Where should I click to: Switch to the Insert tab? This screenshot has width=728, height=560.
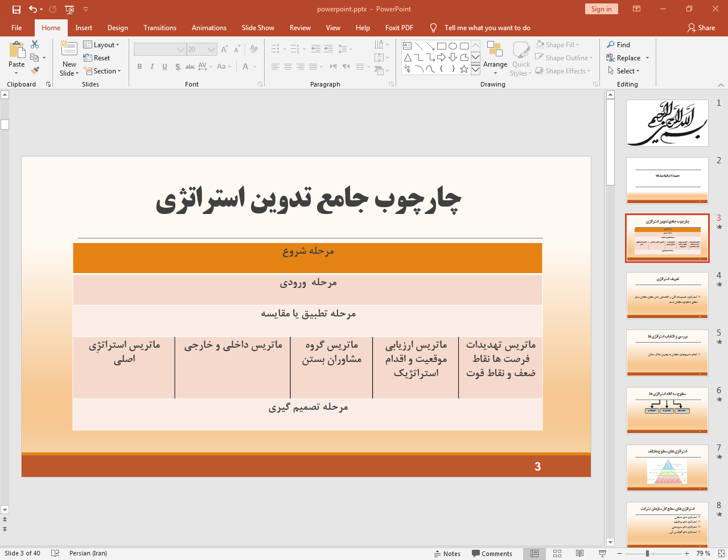tap(84, 28)
